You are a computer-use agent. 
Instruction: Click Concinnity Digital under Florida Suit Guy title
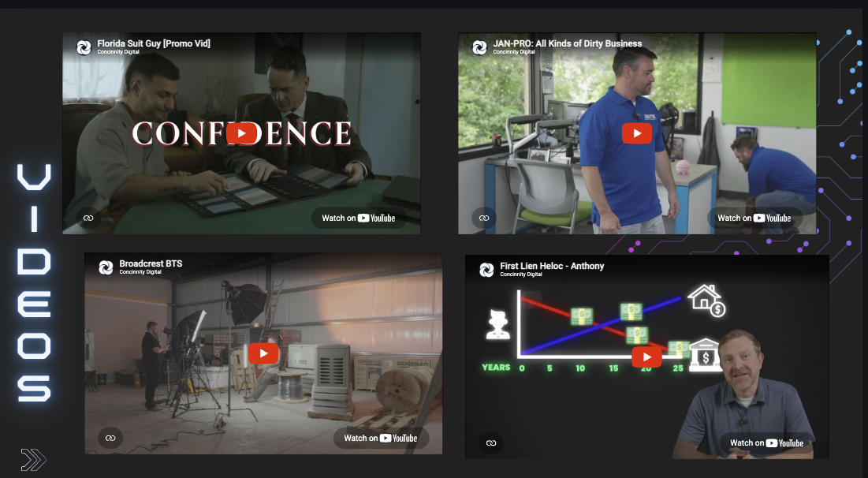[118, 52]
